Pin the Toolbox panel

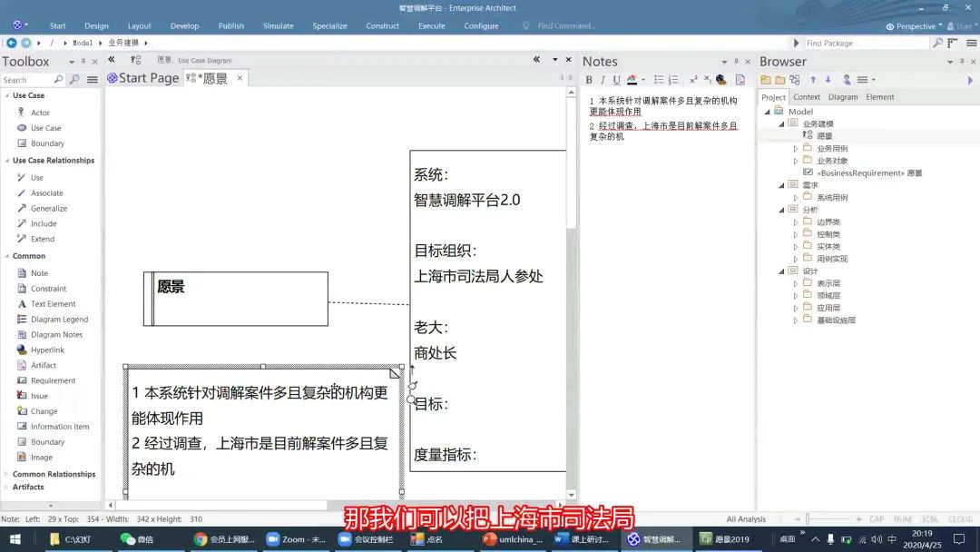pos(83,61)
